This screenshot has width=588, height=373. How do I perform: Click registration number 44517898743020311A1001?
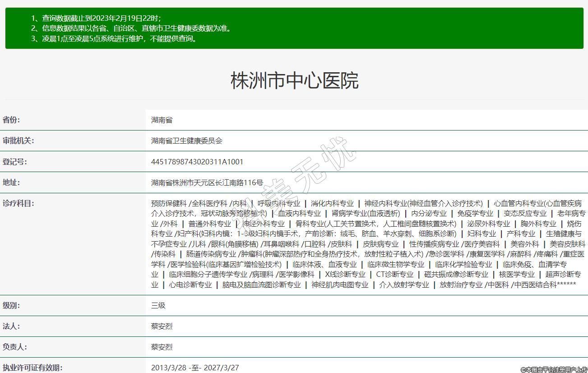pos(197,162)
